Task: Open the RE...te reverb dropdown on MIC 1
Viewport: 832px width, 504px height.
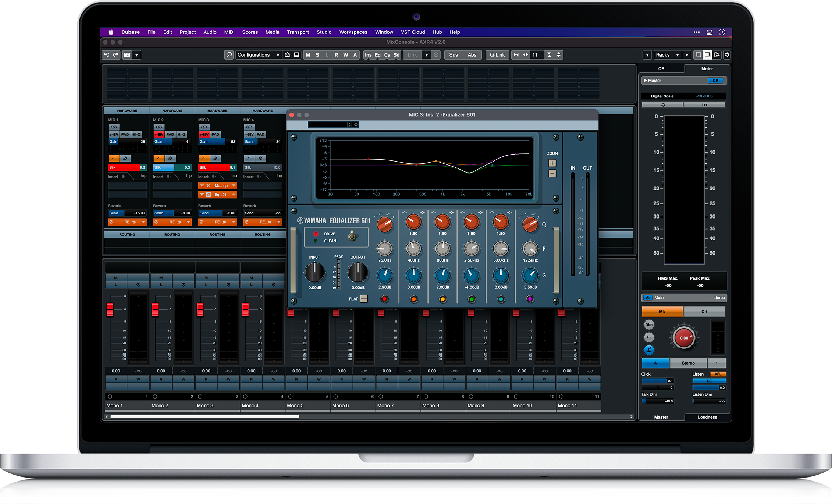Action: tap(143, 222)
